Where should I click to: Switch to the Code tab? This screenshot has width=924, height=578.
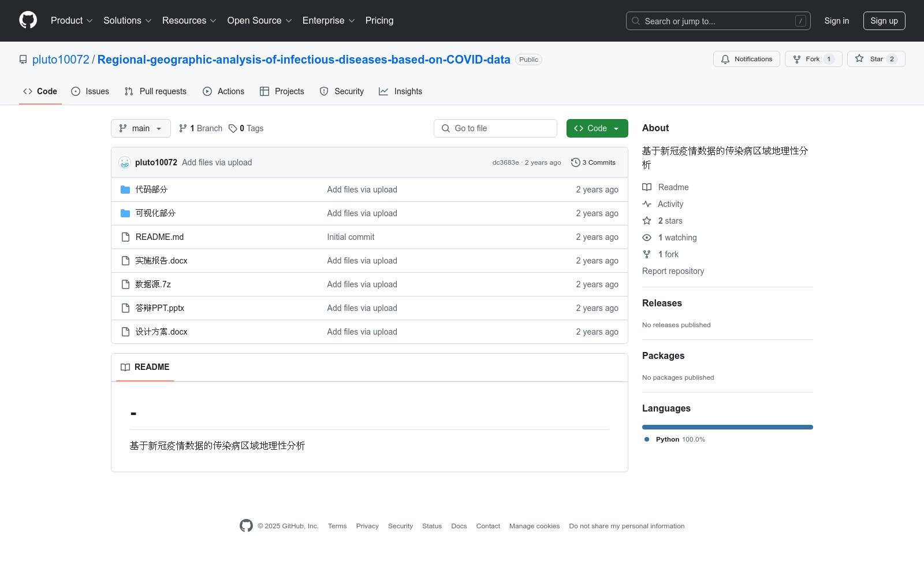40,91
